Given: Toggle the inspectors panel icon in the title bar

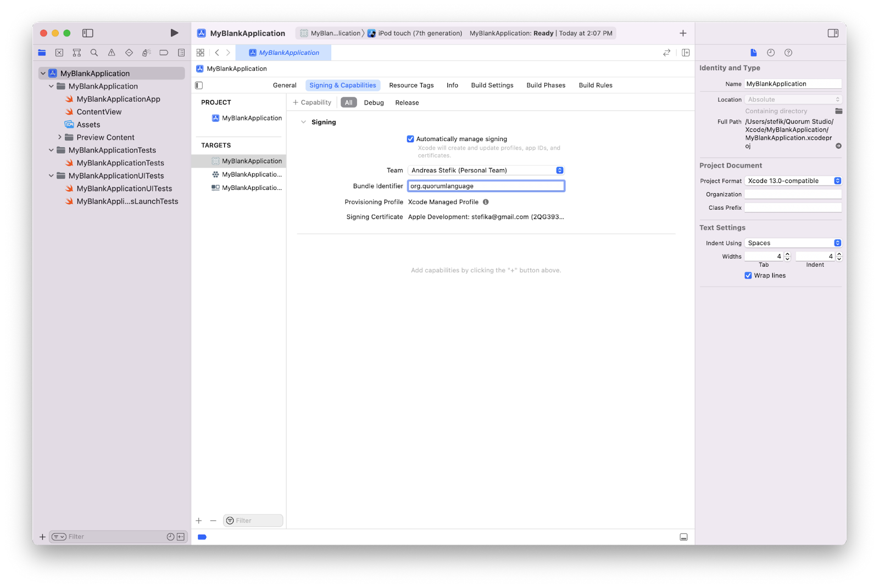Looking at the screenshot, I should tap(833, 33).
